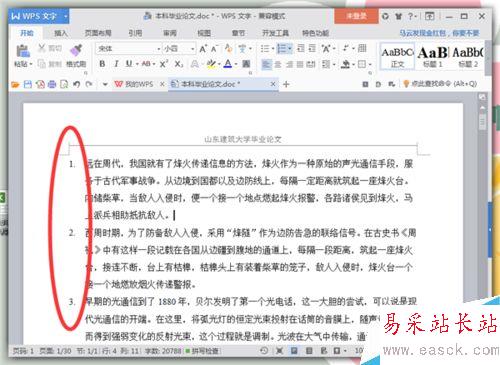Viewport: 500px width, 365px height.
Task: Redo the last undone action
Action: tap(89, 84)
